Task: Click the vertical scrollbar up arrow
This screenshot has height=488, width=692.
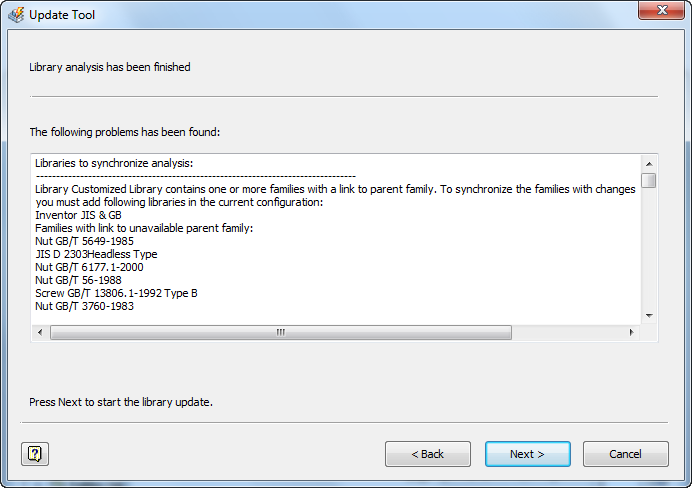Action: pos(649,163)
